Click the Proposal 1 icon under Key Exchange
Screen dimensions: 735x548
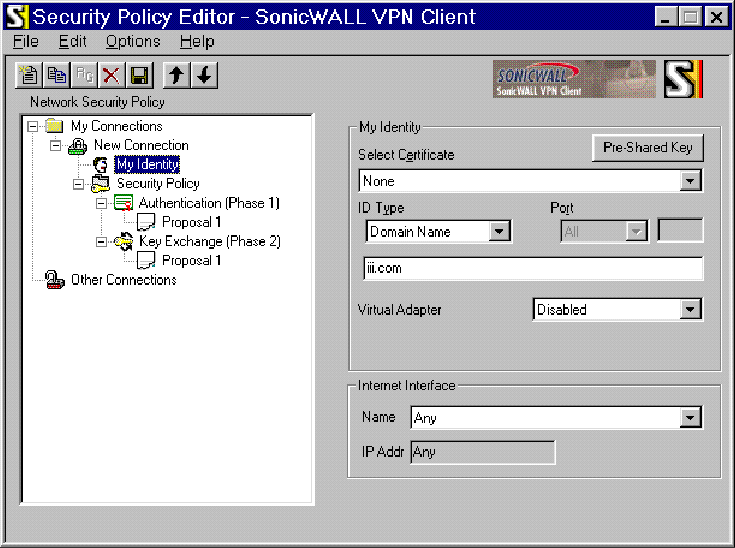[x=146, y=261]
